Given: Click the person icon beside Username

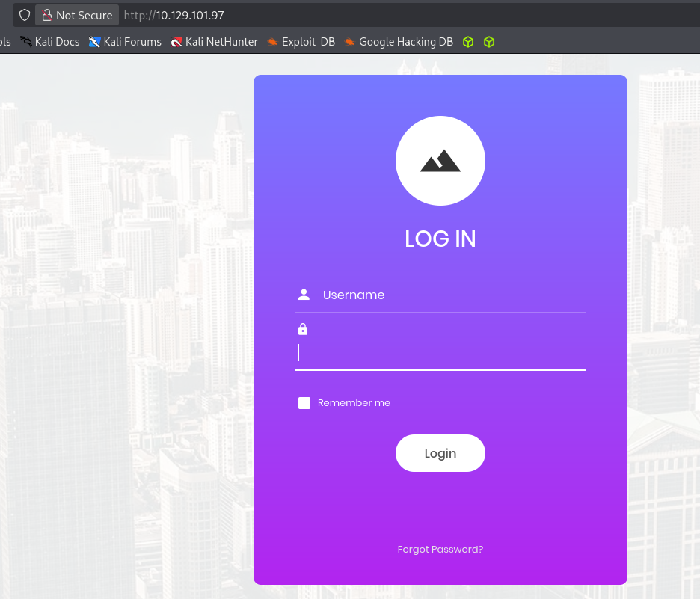Looking at the screenshot, I should pos(304,295).
